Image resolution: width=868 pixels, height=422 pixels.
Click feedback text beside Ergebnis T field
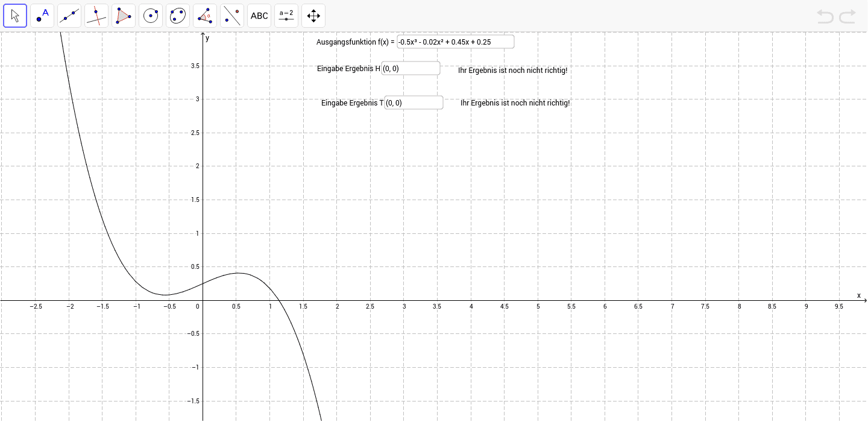coord(515,102)
